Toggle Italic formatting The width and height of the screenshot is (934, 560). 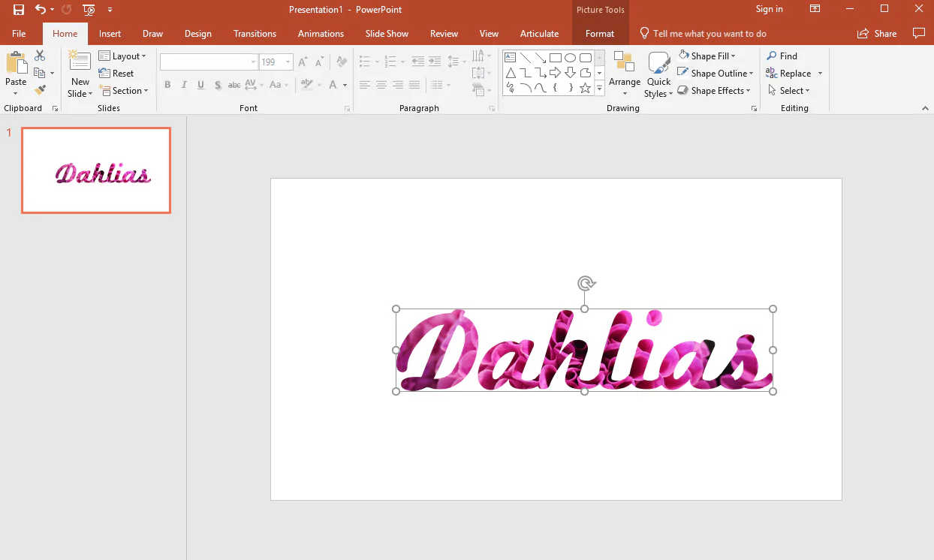pyautogui.click(x=184, y=85)
